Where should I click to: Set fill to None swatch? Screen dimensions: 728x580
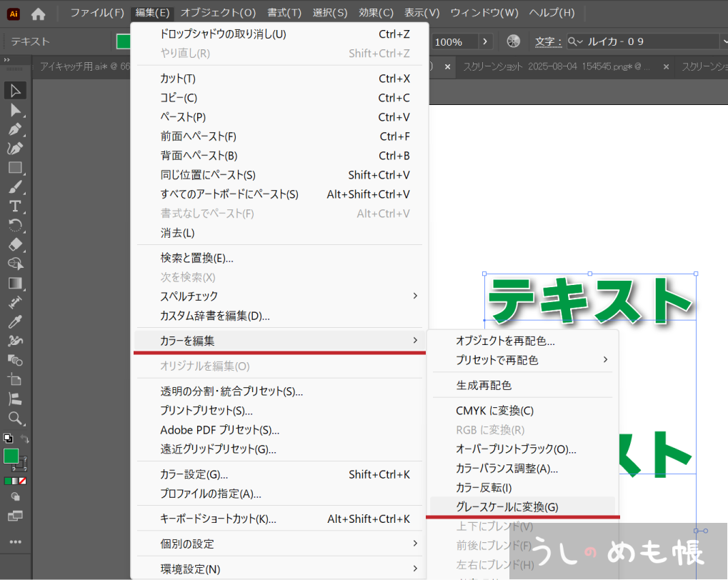(x=23, y=481)
